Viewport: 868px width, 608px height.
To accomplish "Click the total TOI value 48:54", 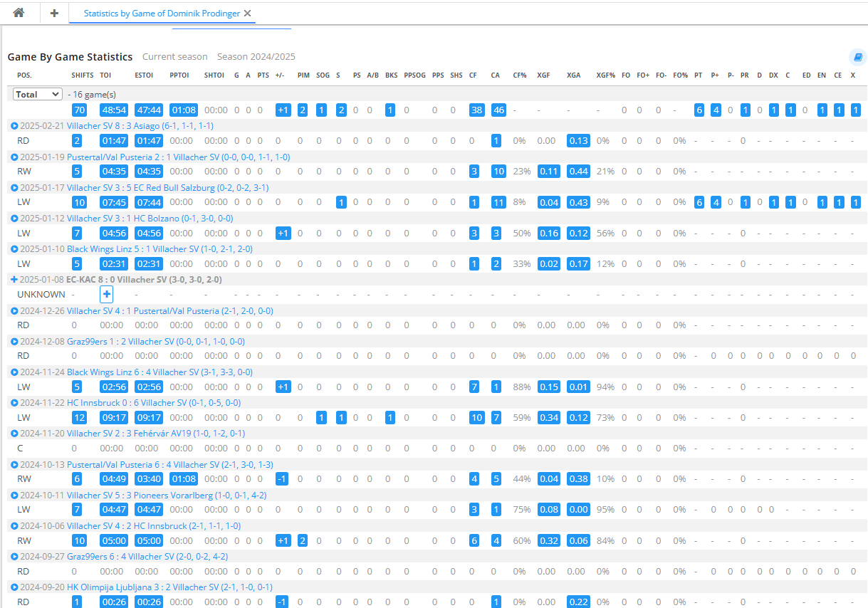I will point(114,110).
